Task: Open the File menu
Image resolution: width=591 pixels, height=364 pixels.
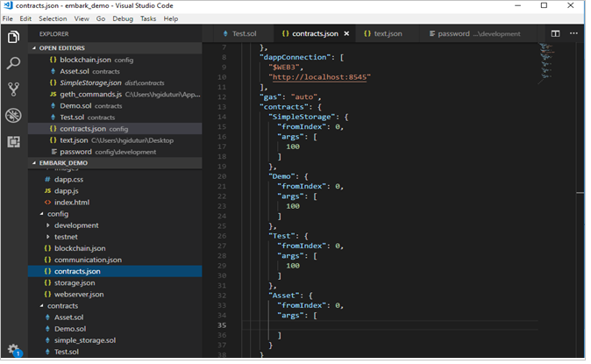Action: 8,19
